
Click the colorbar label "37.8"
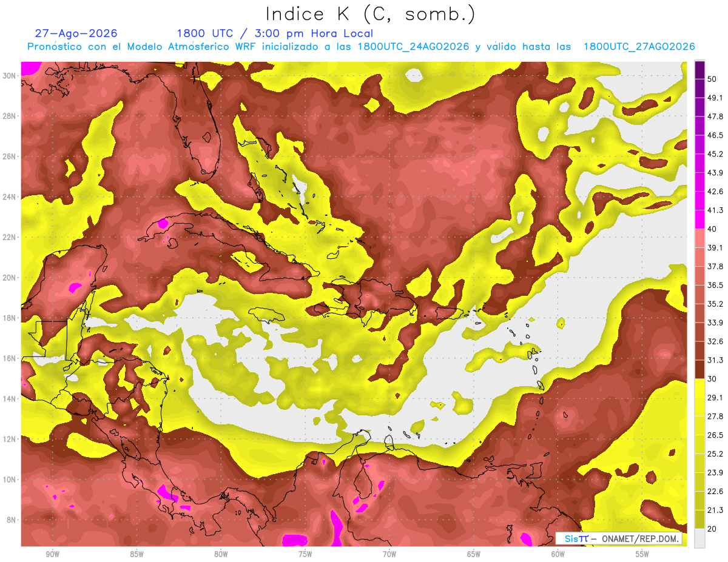coord(716,266)
